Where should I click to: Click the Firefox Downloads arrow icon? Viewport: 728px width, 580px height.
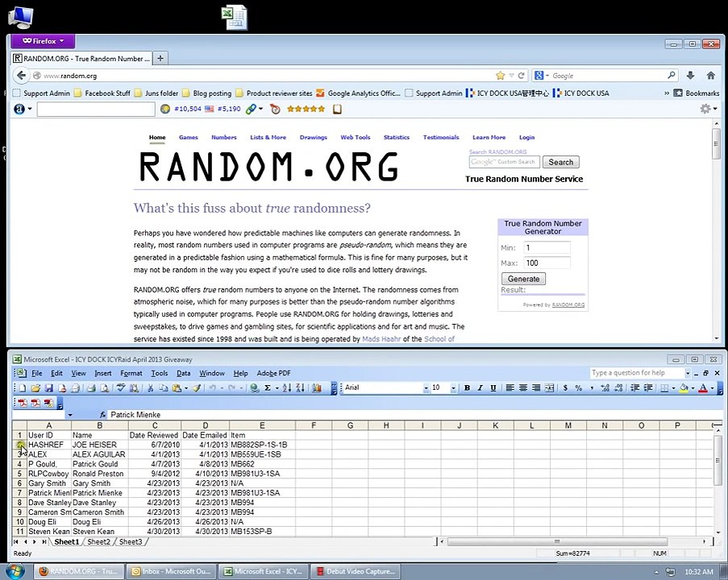pyautogui.click(x=690, y=75)
